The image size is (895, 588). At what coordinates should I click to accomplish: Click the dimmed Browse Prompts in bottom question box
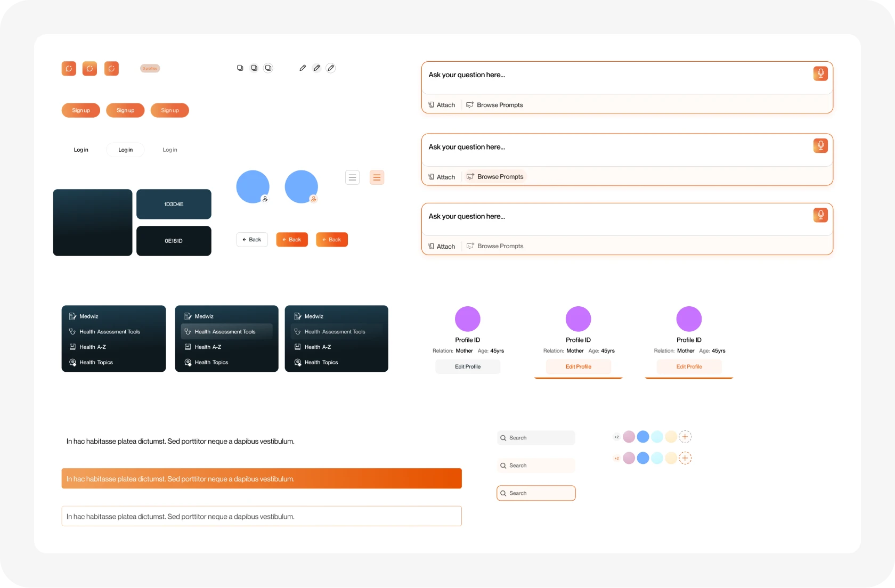[x=495, y=246]
